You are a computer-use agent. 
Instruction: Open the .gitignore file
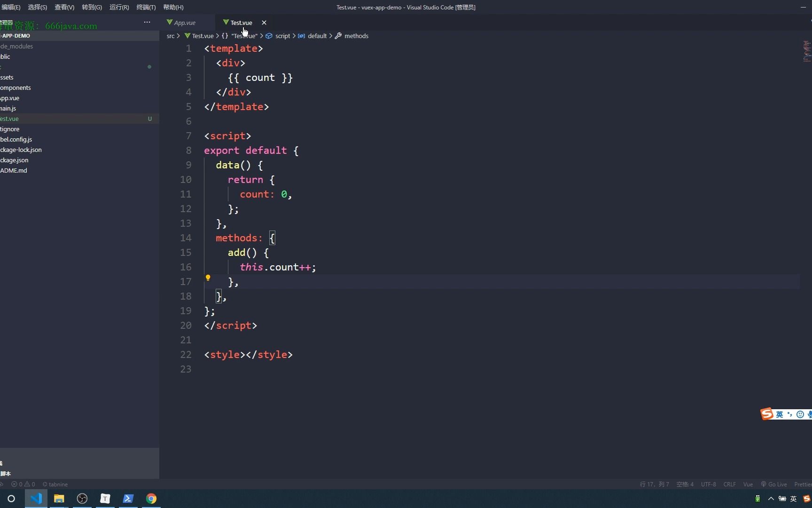coord(79,129)
